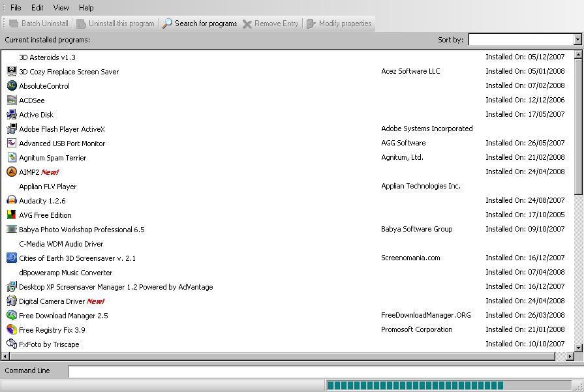The image size is (584, 392).
Task: Select the Free Download Manager 2.5 name
Action: coord(63,316)
